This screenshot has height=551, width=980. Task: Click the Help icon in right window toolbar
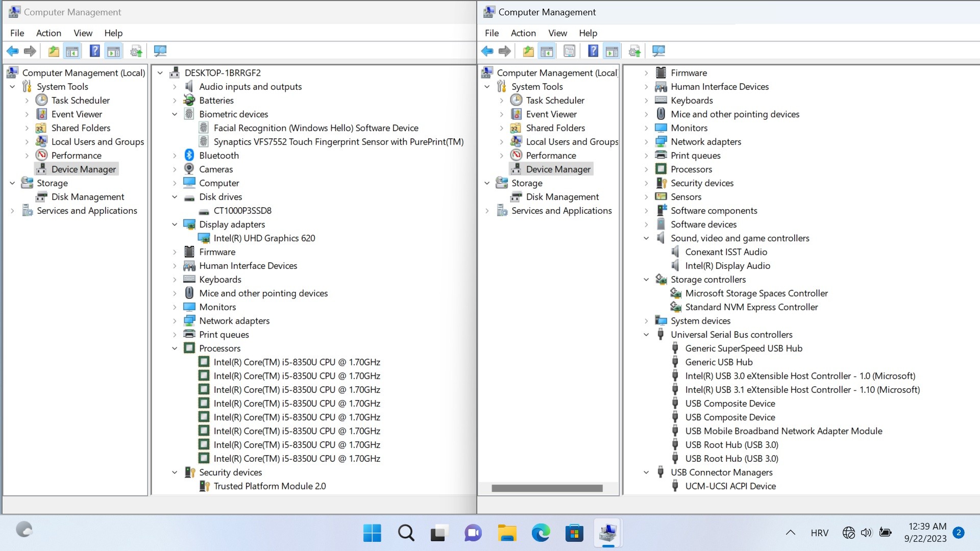593,51
